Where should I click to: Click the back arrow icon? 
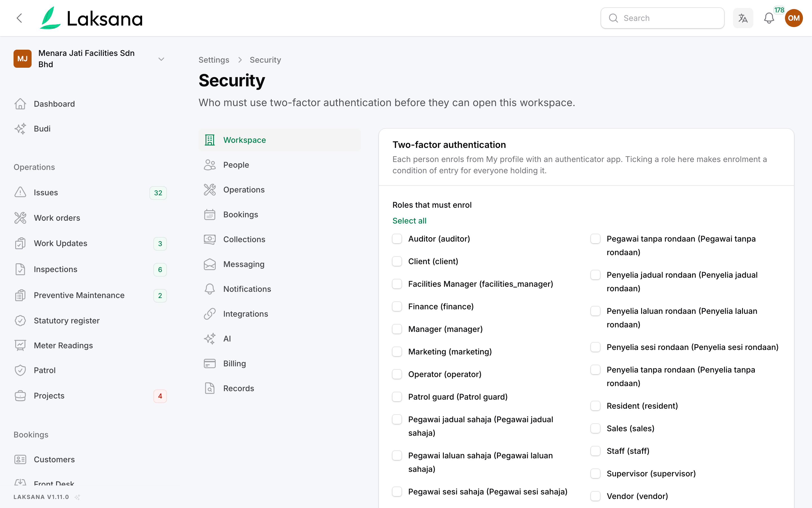[19, 18]
